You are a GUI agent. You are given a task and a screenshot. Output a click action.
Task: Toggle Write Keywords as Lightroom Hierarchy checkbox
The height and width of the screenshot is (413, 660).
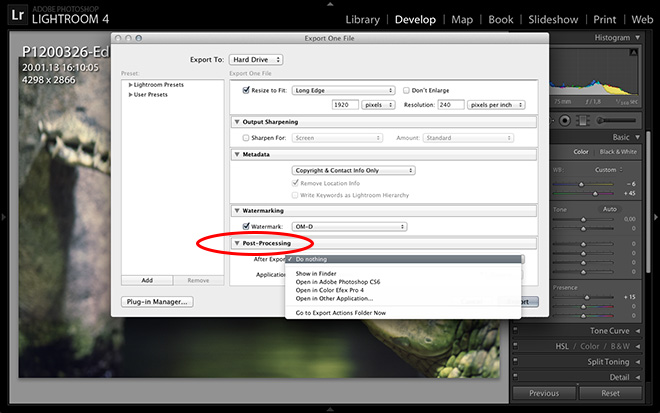pos(295,195)
